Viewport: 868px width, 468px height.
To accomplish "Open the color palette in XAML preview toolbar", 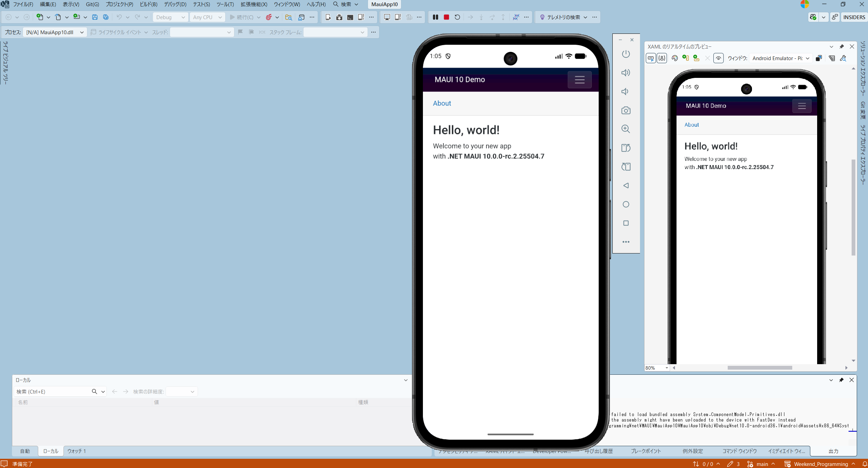I will [674, 58].
